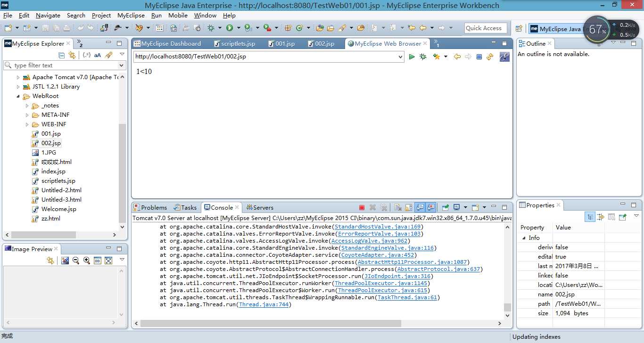Screen dimensions: 644x343
Task: Toggle link-with-selection icon in Image Preview
Action: (x=50, y=260)
